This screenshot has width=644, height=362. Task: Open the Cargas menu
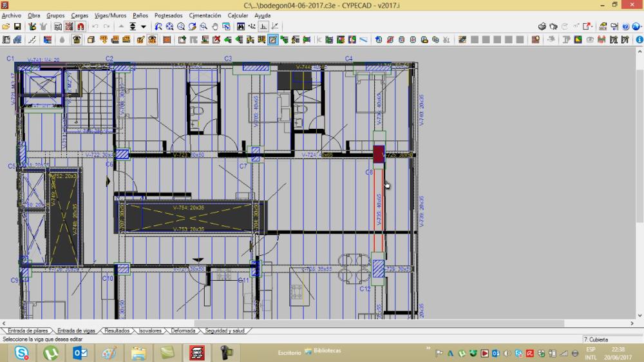79,15
